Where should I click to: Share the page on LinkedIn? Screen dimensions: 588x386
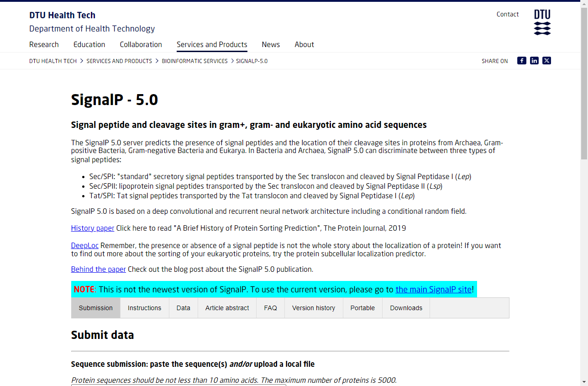534,61
